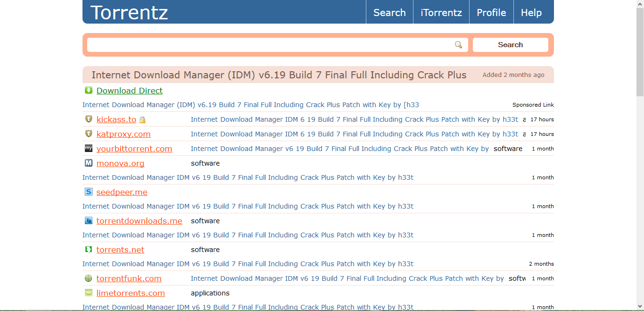Open the seedpeer.me link

(122, 192)
